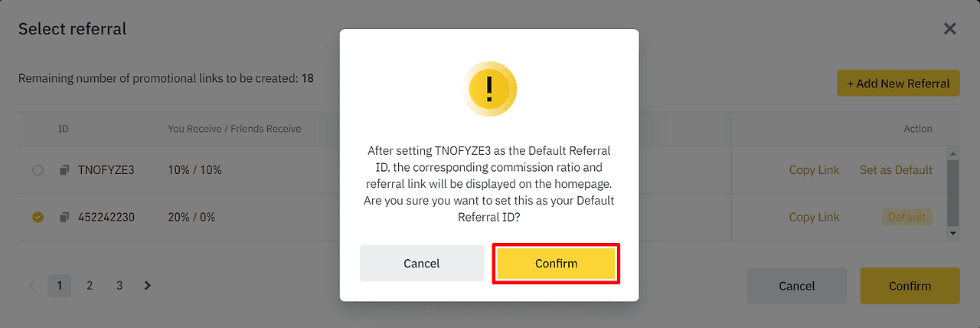Go to previous page arrow
Image resolution: width=980 pixels, height=328 pixels.
(x=32, y=286)
